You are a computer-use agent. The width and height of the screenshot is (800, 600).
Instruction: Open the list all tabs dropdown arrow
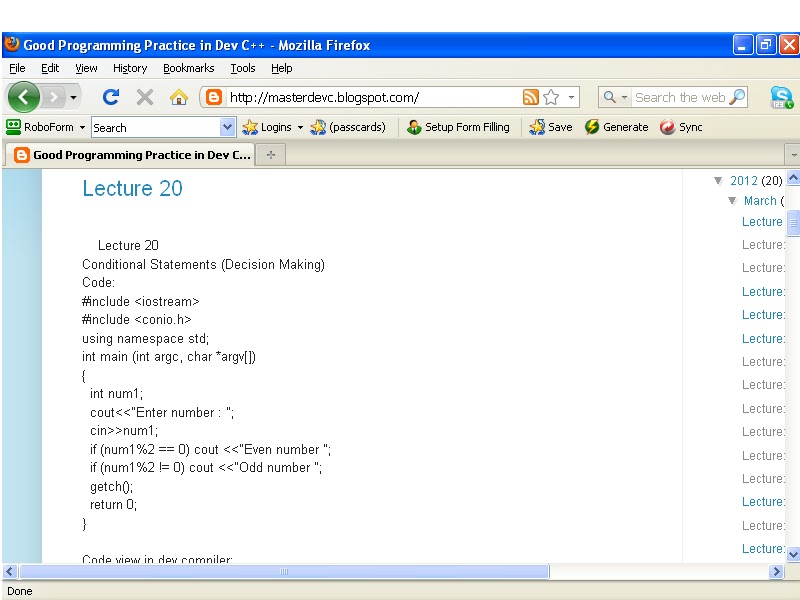pyautogui.click(x=793, y=155)
